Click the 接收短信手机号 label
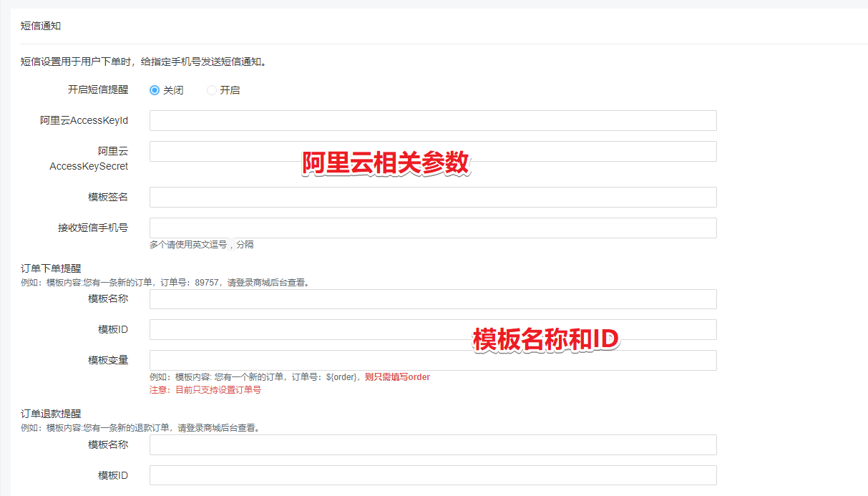This screenshot has height=496, width=868. [x=93, y=228]
